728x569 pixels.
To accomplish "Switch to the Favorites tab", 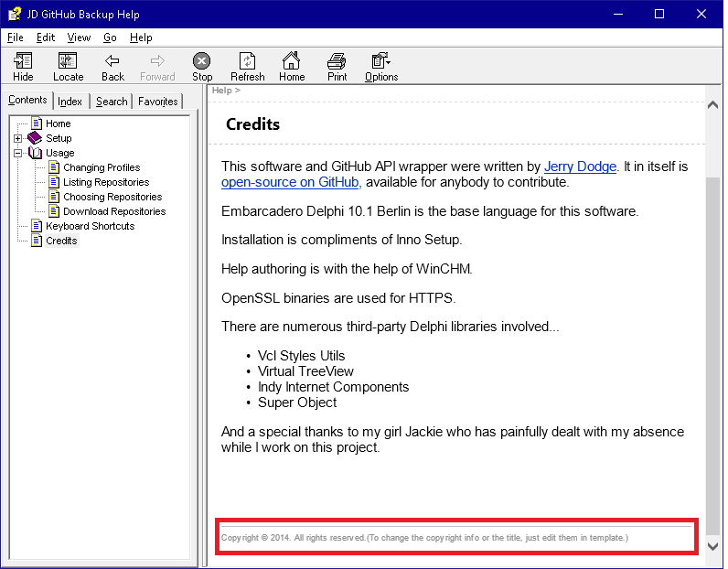I will coord(158,102).
